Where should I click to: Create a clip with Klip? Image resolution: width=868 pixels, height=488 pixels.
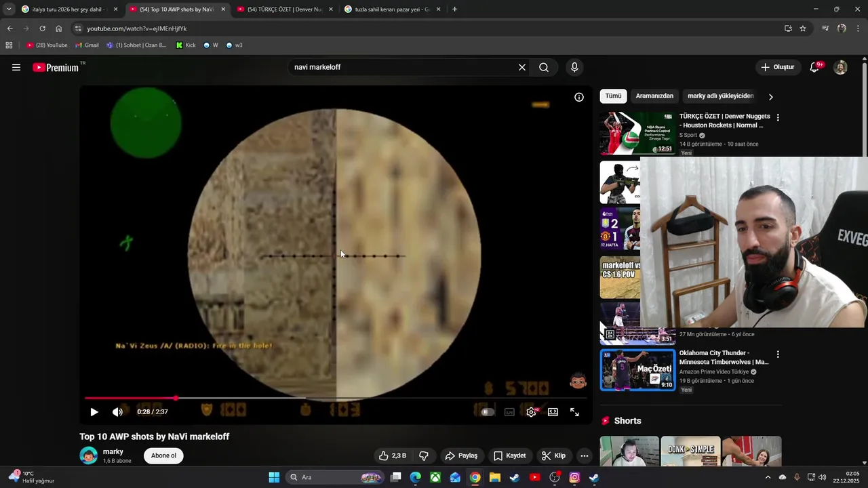click(553, 455)
